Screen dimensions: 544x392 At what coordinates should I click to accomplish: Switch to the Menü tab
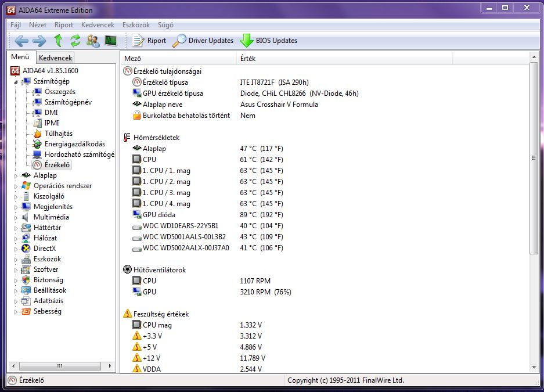(20, 57)
